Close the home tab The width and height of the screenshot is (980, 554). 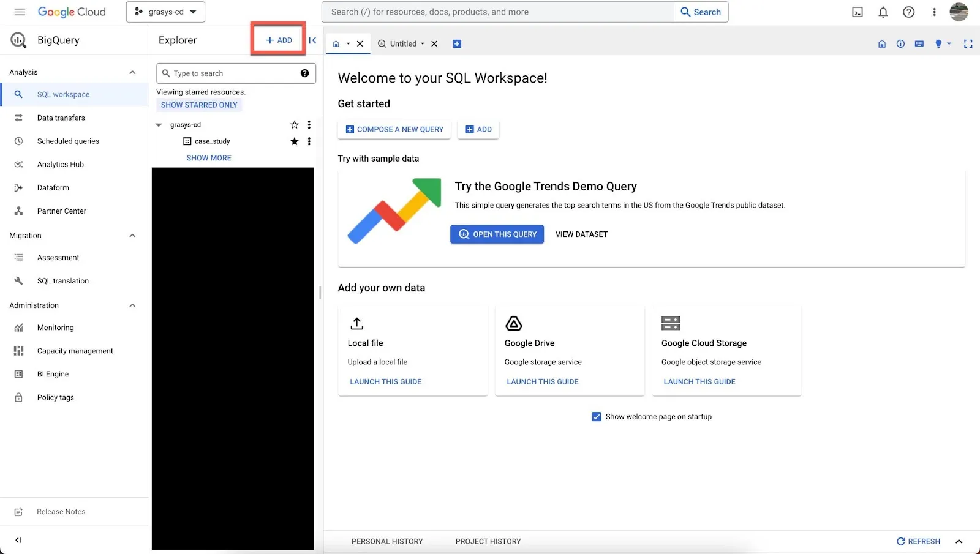(x=360, y=44)
